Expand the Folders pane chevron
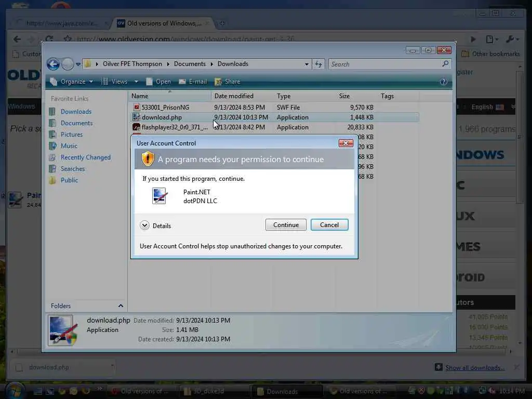This screenshot has height=399, width=532. coord(121,305)
